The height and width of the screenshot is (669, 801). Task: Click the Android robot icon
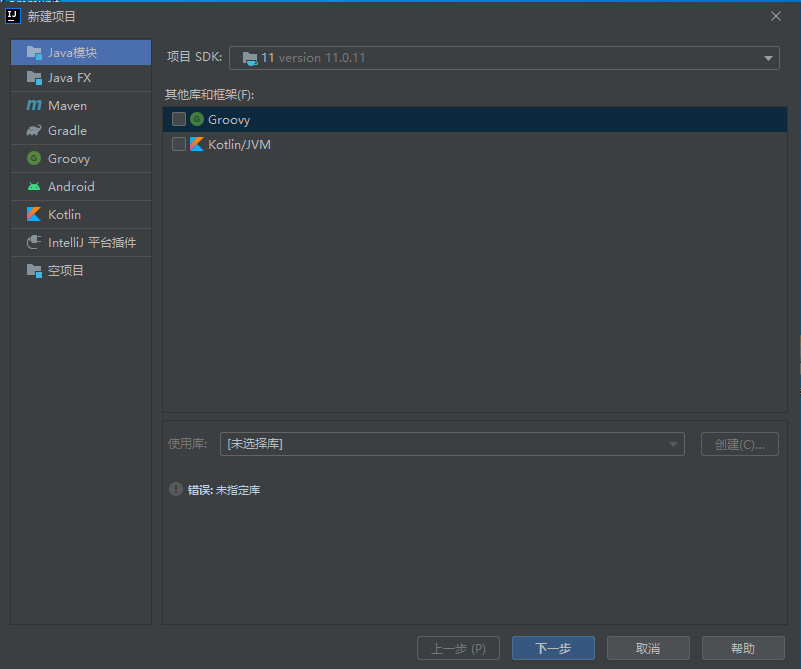(34, 187)
